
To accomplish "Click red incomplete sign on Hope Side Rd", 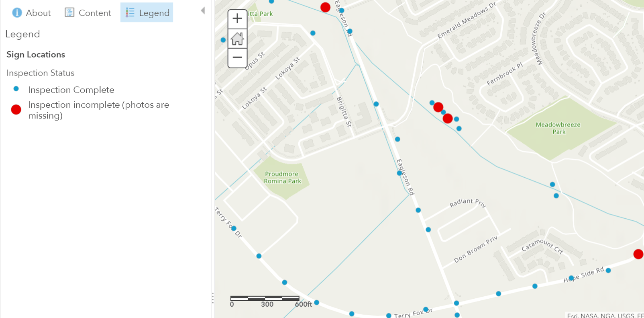I will [638, 254].
